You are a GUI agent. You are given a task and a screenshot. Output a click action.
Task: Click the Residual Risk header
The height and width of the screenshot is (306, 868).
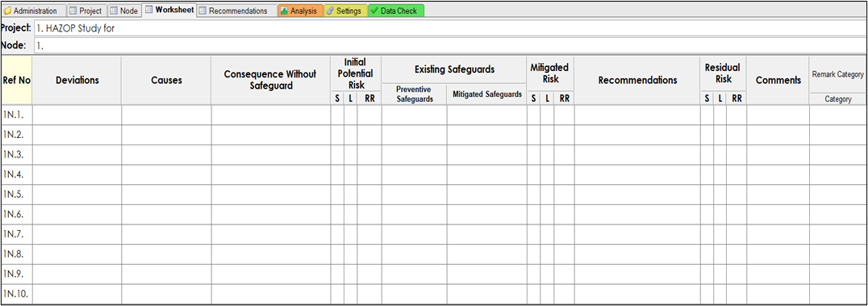723,73
